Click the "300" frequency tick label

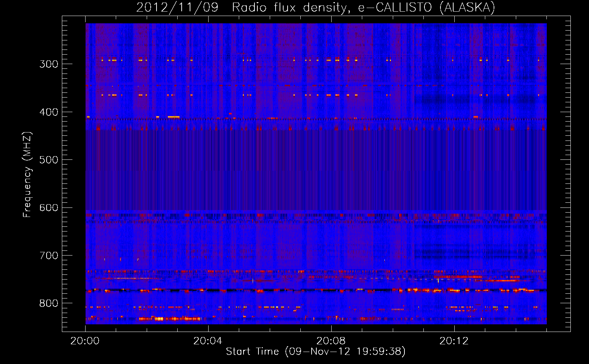(x=49, y=64)
